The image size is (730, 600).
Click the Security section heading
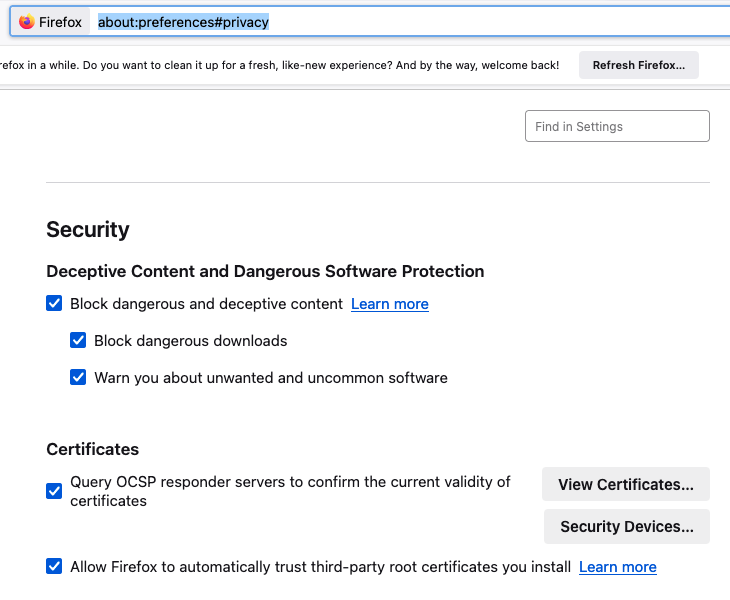(88, 229)
